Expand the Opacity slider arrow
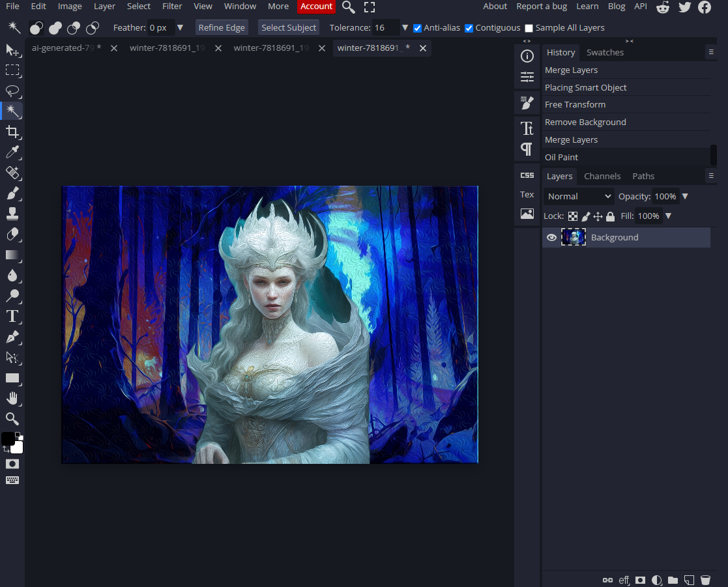This screenshot has height=587, width=728. click(685, 196)
